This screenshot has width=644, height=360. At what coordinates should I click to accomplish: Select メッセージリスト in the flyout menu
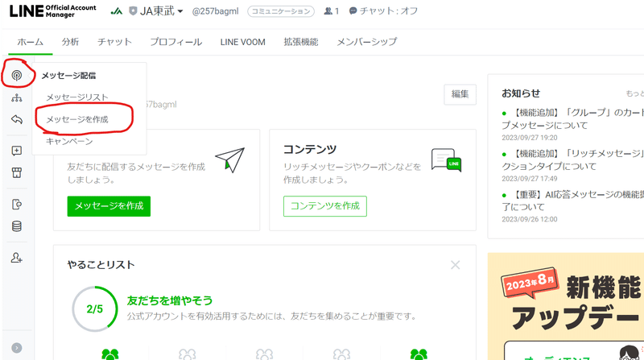tap(77, 97)
